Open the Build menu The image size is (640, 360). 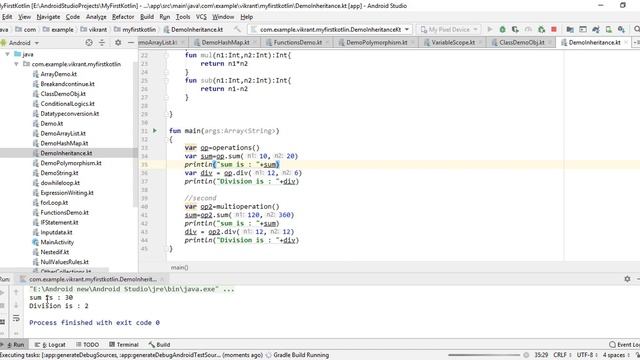tap(147, 17)
